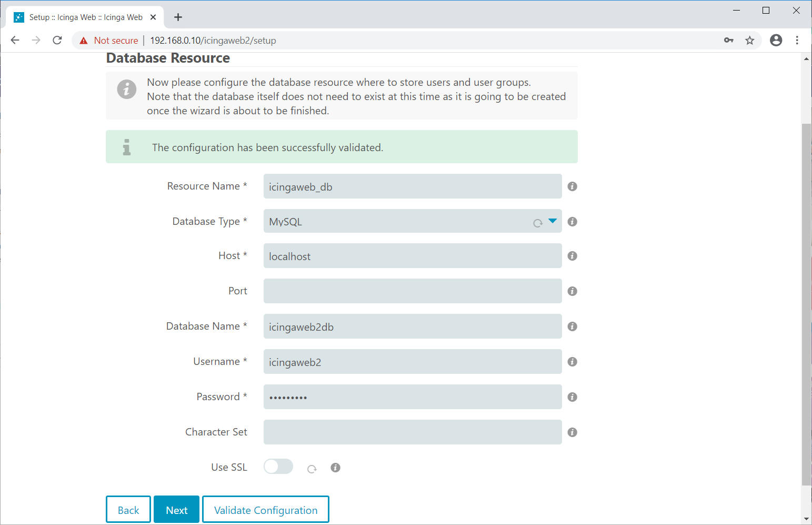Click the Not secure warning icon
812x525 pixels.
83,41
